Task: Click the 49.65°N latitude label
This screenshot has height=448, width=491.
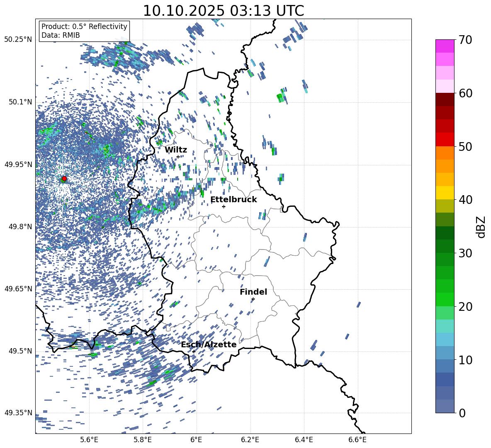Action: click(x=18, y=289)
